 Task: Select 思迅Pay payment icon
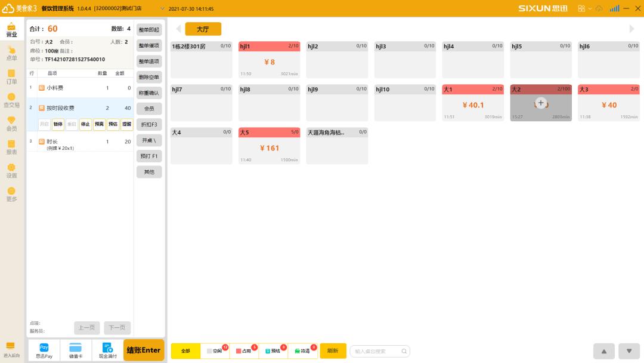point(44,350)
